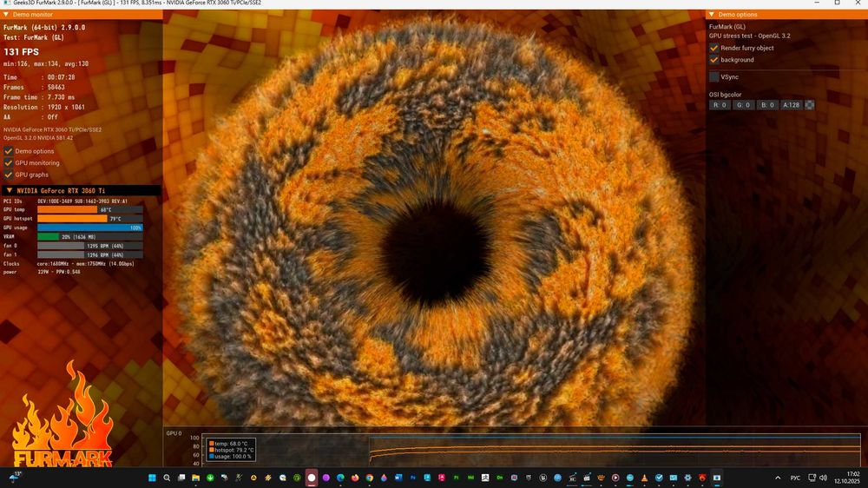Open network settings from system tray

812,478
